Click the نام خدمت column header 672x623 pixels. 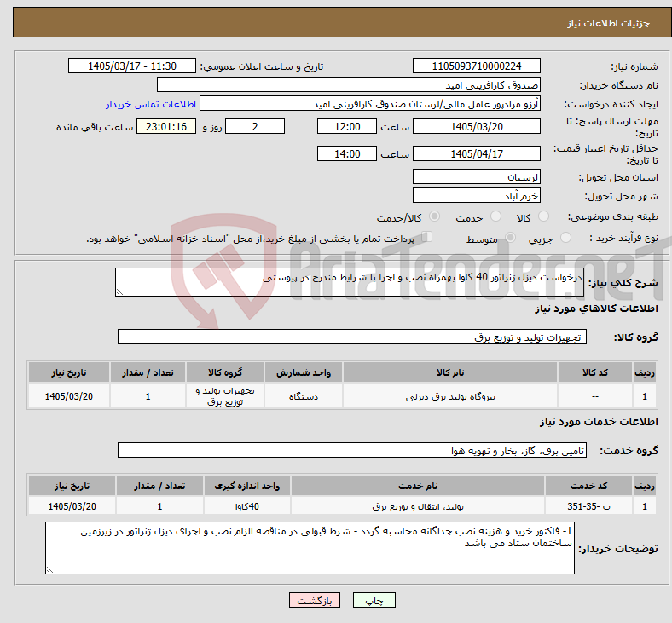click(418, 486)
